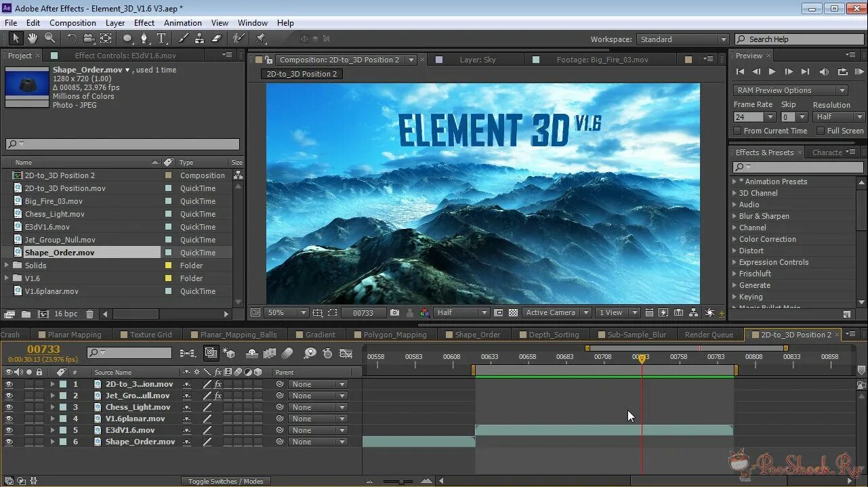The image size is (868, 487).
Task: Select the Clone Stamp tool
Action: 200,39
